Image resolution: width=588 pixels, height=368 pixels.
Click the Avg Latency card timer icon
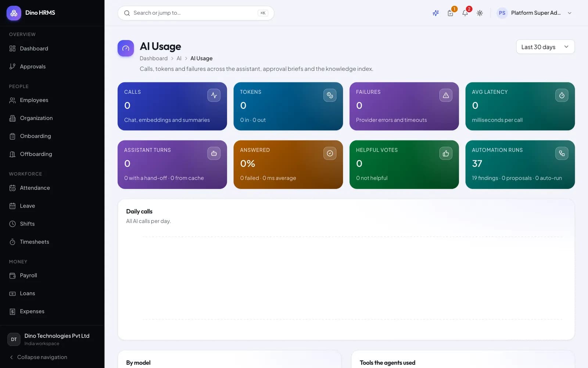[562, 95]
